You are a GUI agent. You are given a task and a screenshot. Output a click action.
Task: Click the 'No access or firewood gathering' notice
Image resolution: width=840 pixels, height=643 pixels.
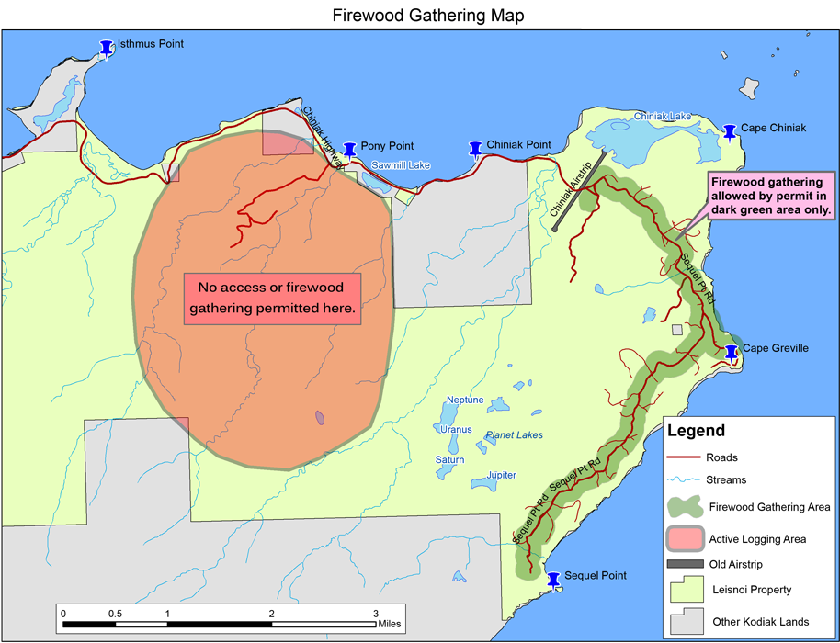273,299
